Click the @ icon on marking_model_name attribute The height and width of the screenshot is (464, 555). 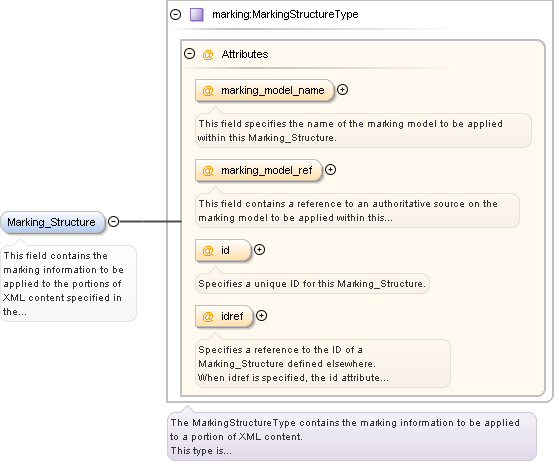pyautogui.click(x=208, y=91)
